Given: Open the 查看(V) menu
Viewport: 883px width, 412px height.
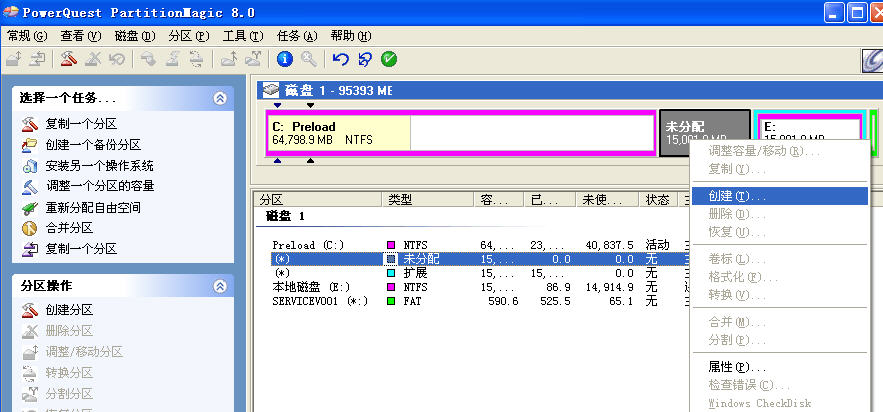Looking at the screenshot, I should (x=81, y=36).
